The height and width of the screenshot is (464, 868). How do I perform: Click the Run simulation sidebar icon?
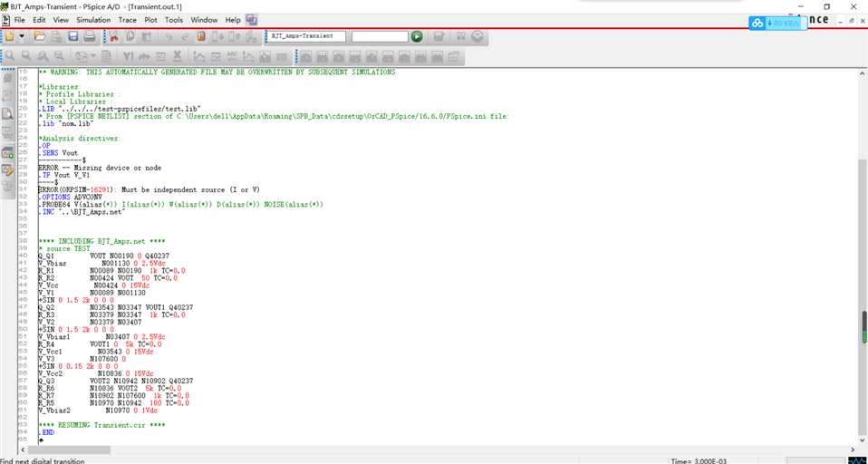click(x=8, y=153)
